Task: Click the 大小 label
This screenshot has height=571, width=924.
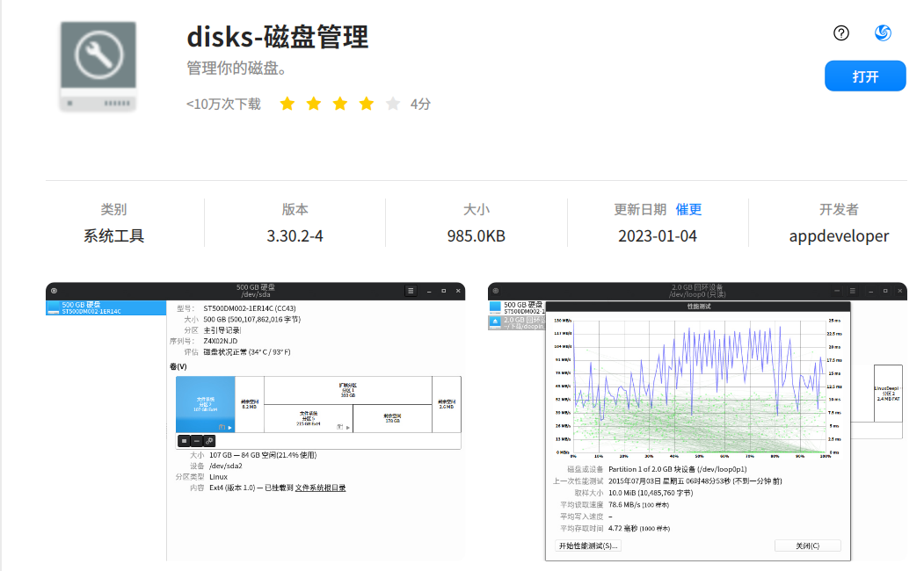Action: 477,210
